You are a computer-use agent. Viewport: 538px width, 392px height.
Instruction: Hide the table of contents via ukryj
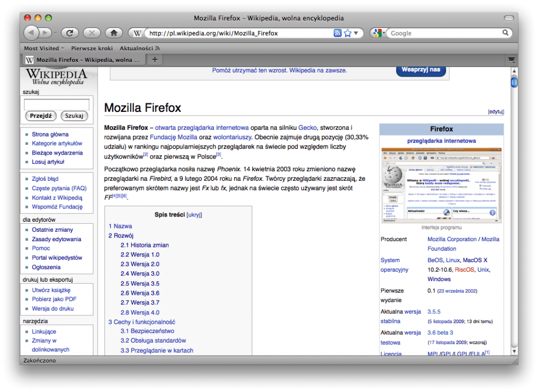(194, 215)
